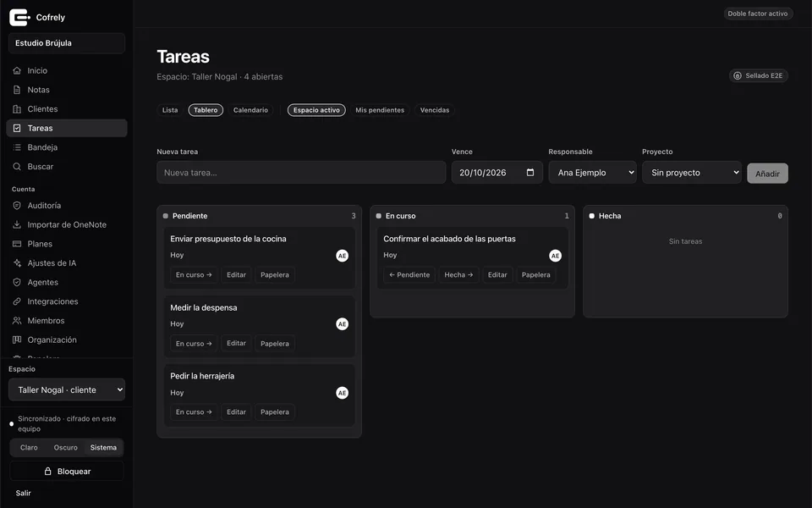Click the Buscar magnifier icon
Image resolution: width=812 pixels, height=508 pixels.
coord(17,167)
